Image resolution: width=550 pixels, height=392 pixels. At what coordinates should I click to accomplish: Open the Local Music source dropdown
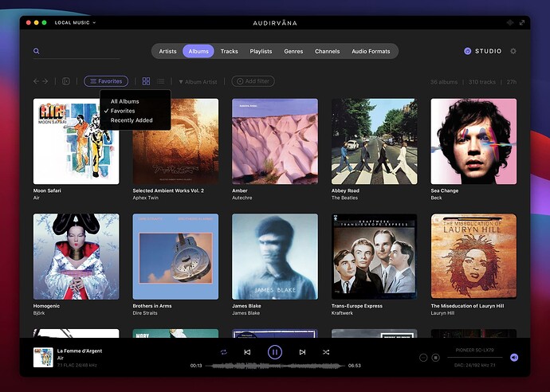[x=75, y=23]
